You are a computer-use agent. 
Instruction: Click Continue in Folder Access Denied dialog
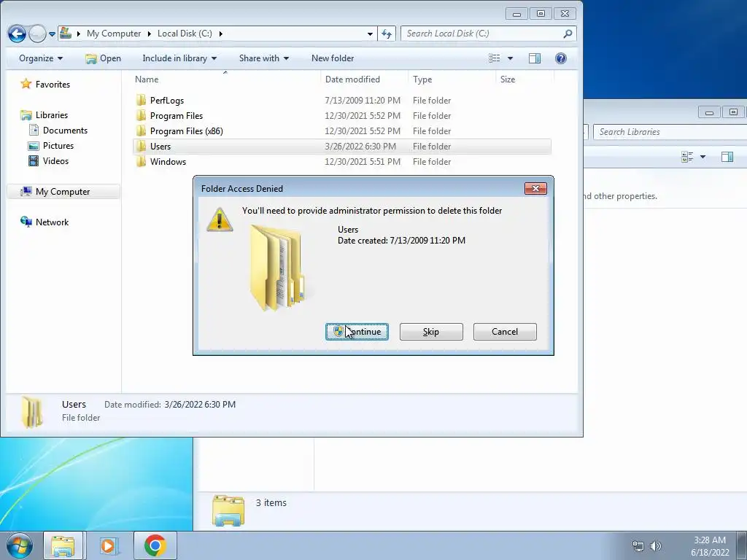pyautogui.click(x=357, y=332)
